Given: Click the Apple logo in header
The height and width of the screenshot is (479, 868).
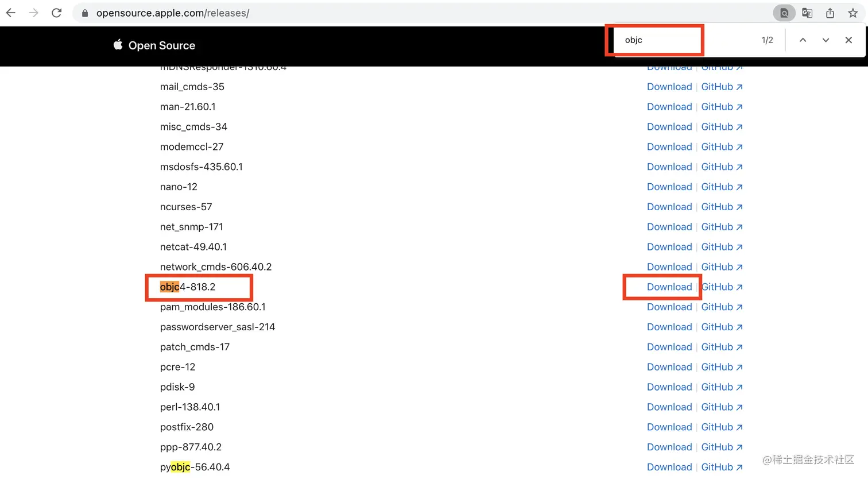Looking at the screenshot, I should pos(118,44).
